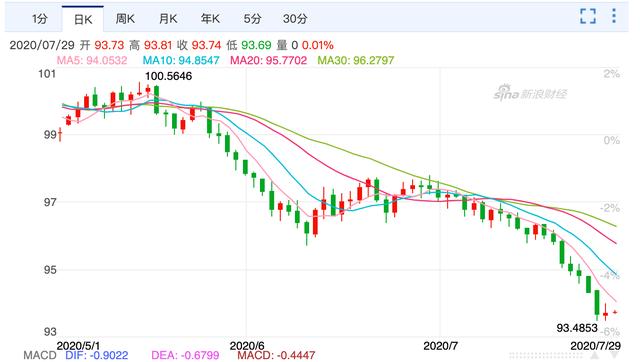Image resolution: width=640 pixels, height=362 pixels.
Task: Click the MACD: -0.4447 value
Action: coord(276,355)
